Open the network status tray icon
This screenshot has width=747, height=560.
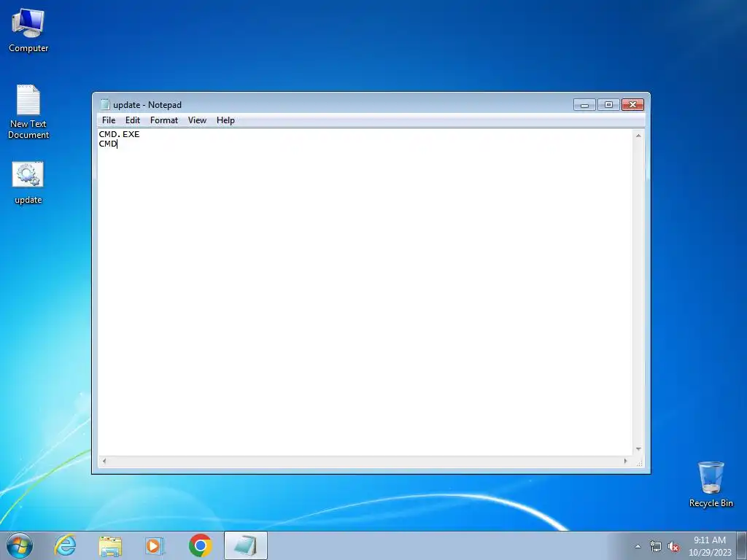pos(656,547)
